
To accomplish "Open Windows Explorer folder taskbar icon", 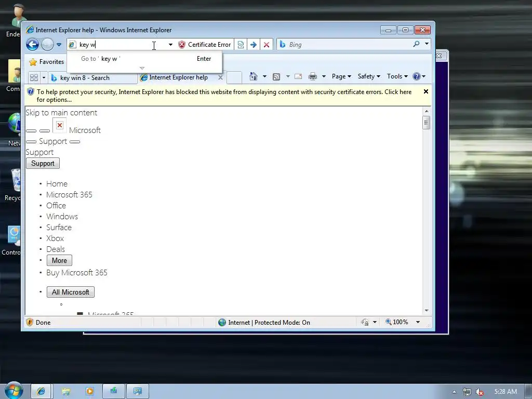I will pyautogui.click(x=65, y=391).
